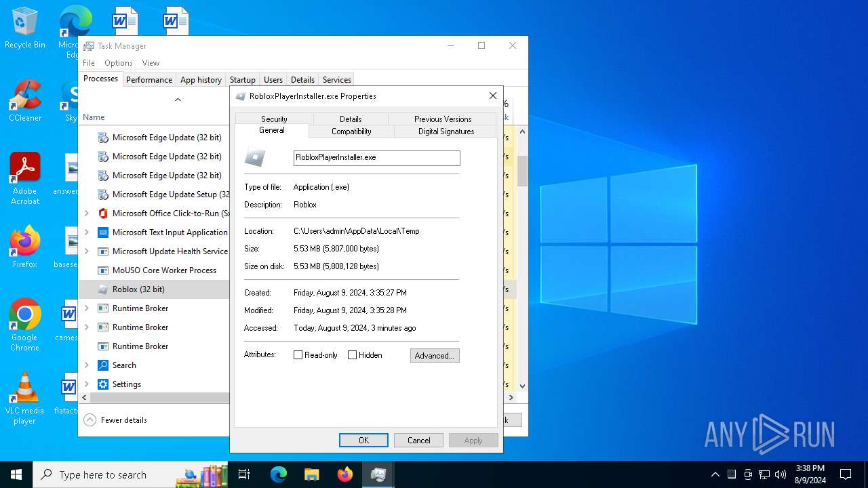Click Task Manager taskbar icon
The height and width of the screenshot is (488, 868).
[378, 474]
